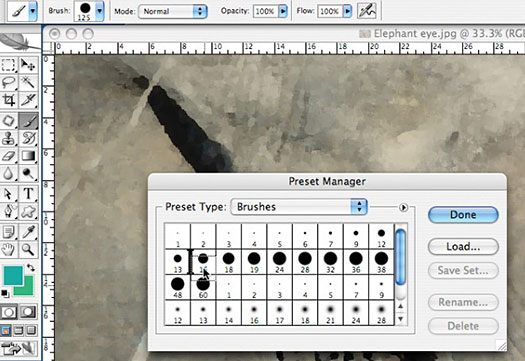Viewport: 525px width, 361px height.
Task: Toggle the Airbrush option in options bar
Action: pyautogui.click(x=367, y=11)
